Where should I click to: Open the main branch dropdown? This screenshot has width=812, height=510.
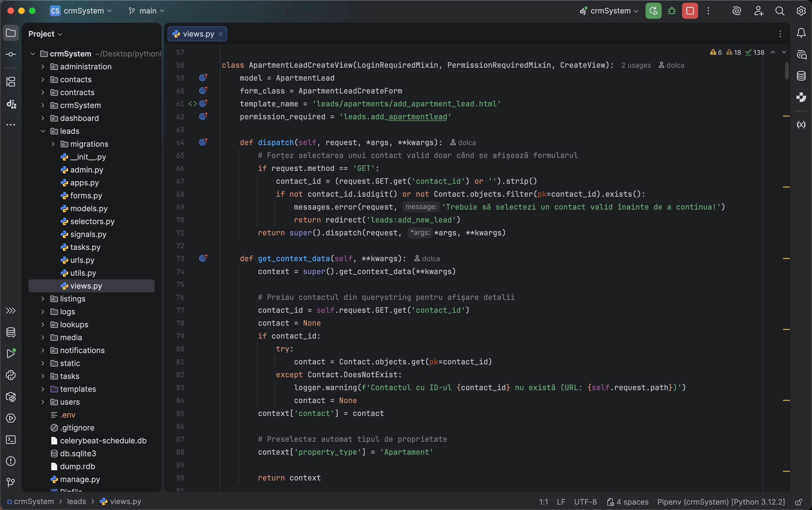point(146,10)
